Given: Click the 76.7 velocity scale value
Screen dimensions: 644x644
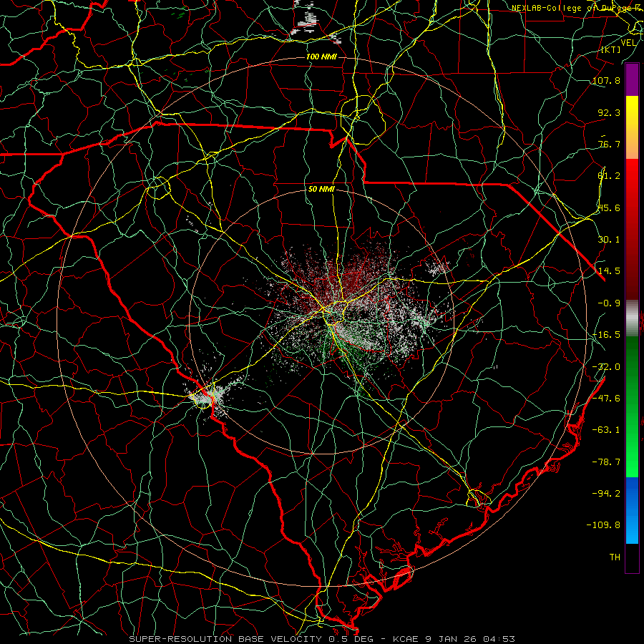Looking at the screenshot, I should [x=609, y=144].
